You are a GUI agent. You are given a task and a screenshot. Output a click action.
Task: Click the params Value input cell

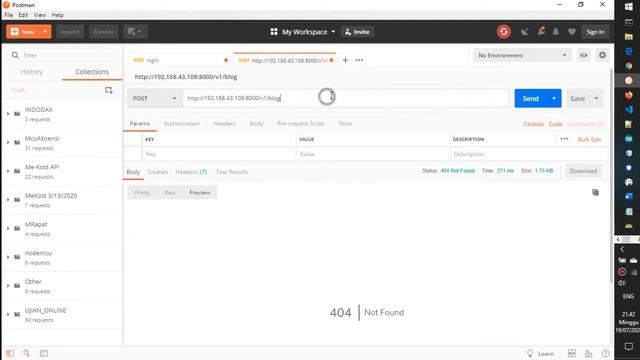373,154
